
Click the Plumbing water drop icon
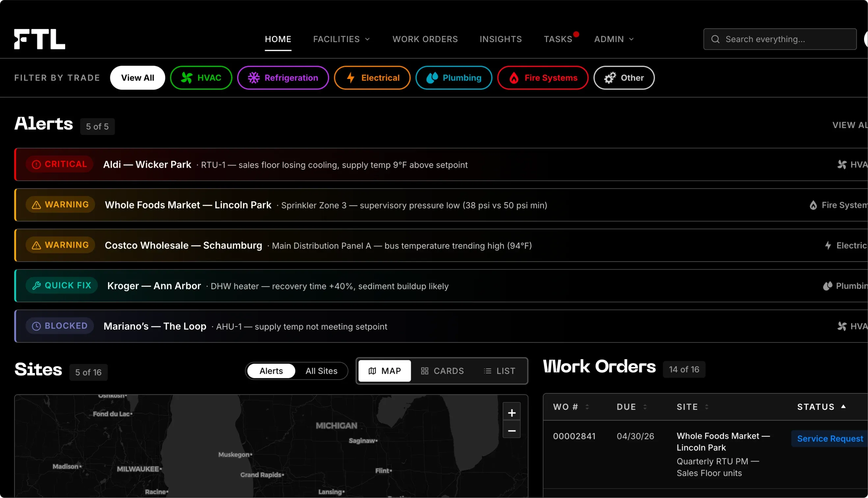coord(432,78)
